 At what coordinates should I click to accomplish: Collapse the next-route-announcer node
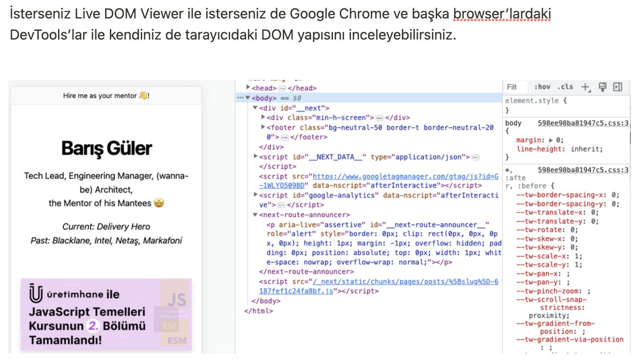(x=255, y=215)
